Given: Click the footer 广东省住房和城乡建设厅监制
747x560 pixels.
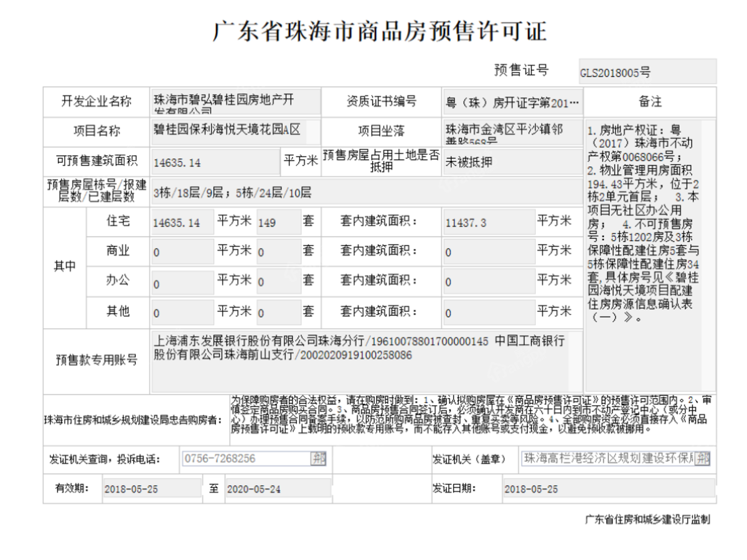Looking at the screenshot, I should (x=647, y=520).
